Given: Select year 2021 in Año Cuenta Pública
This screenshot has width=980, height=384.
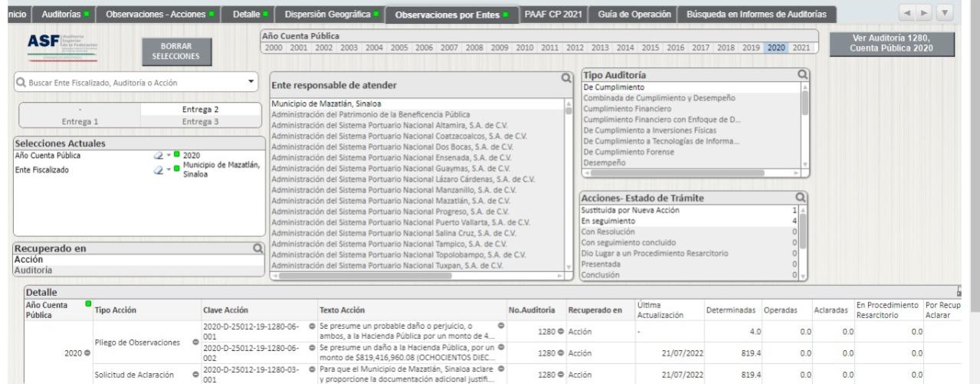Looking at the screenshot, I should tap(801, 48).
